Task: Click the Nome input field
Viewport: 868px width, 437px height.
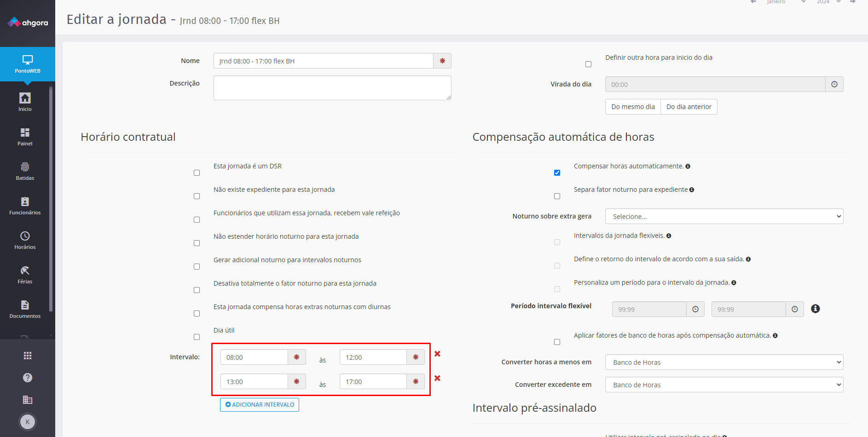Action: point(324,61)
